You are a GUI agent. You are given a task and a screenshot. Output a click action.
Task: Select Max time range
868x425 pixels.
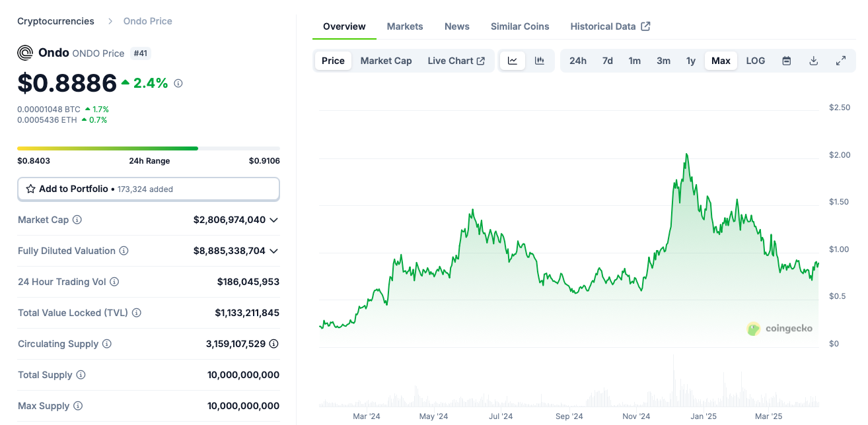(721, 61)
